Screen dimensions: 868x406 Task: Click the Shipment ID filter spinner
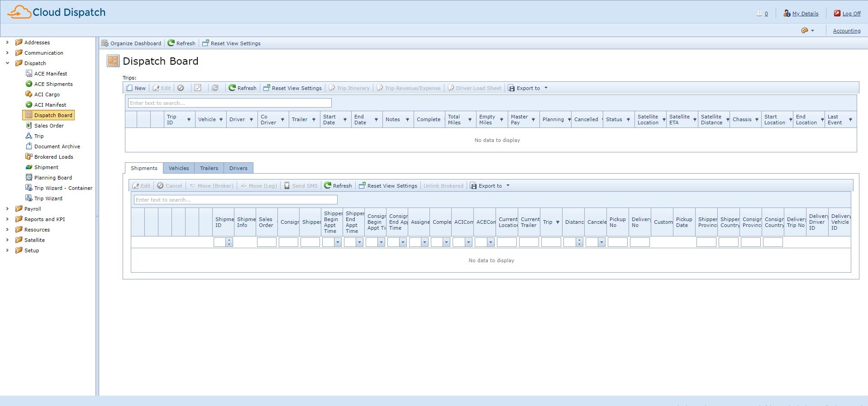(229, 242)
